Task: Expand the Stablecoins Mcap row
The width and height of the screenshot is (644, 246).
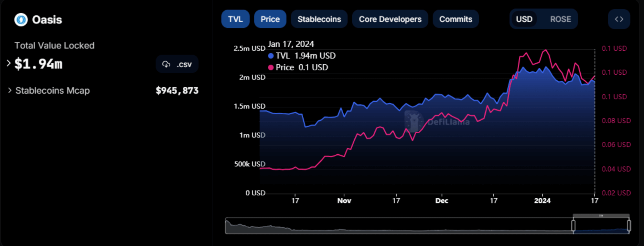Action: (x=10, y=90)
